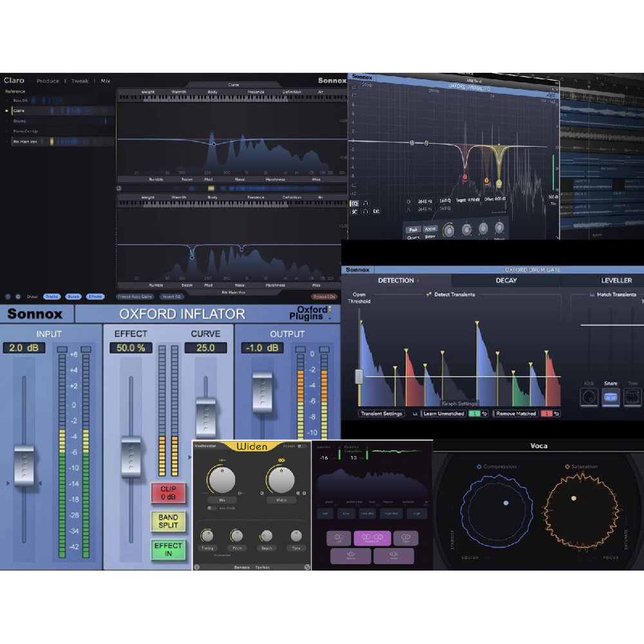Open the Produce view in Claro
The height and width of the screenshot is (644, 644).
click(48, 81)
